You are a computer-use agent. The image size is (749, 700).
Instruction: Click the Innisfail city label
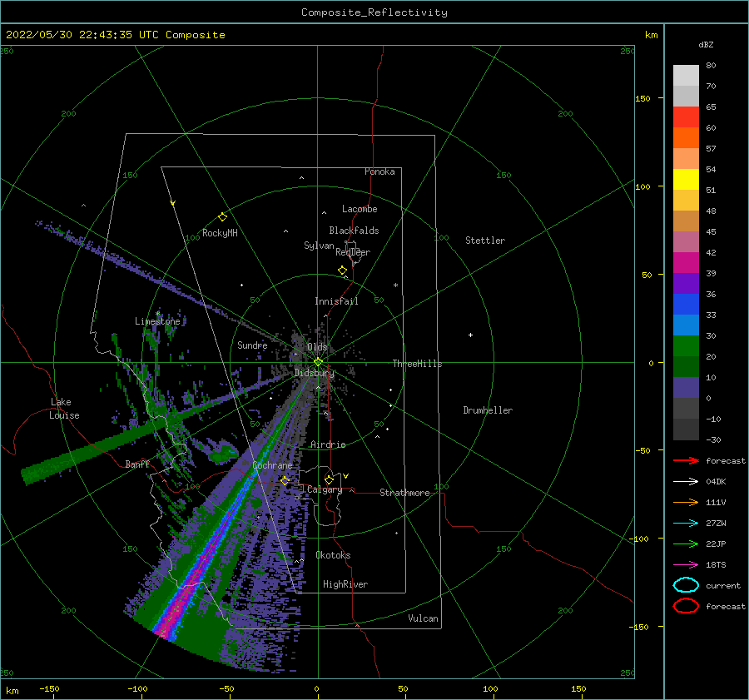[336, 301]
